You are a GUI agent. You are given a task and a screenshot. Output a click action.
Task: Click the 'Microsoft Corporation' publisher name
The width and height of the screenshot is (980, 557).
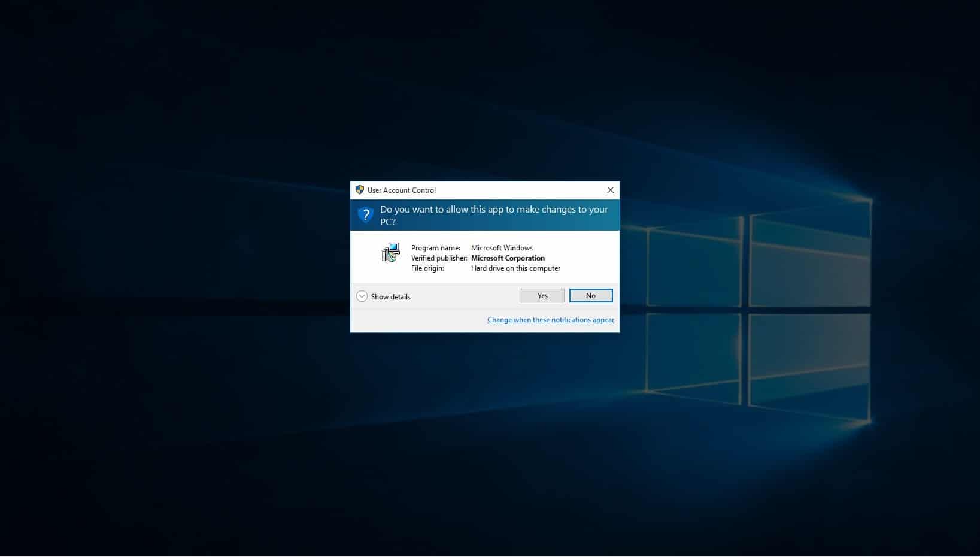click(x=508, y=258)
